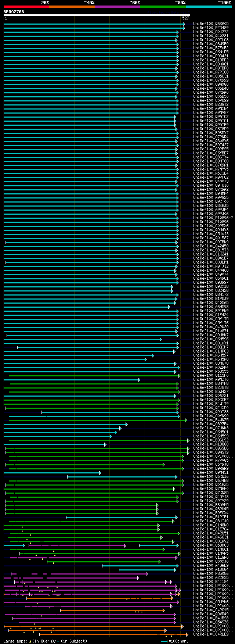Image resolution: width=235 pixels, height=644 pixels.
Task: Select hit label UniRef100_C0PQ99
Action: pyautogui.click(x=211, y=101)
